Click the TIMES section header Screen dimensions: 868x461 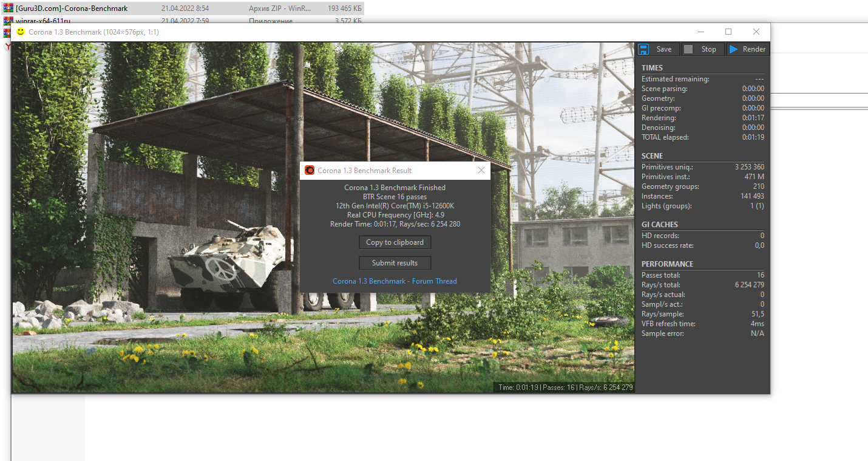(x=652, y=68)
